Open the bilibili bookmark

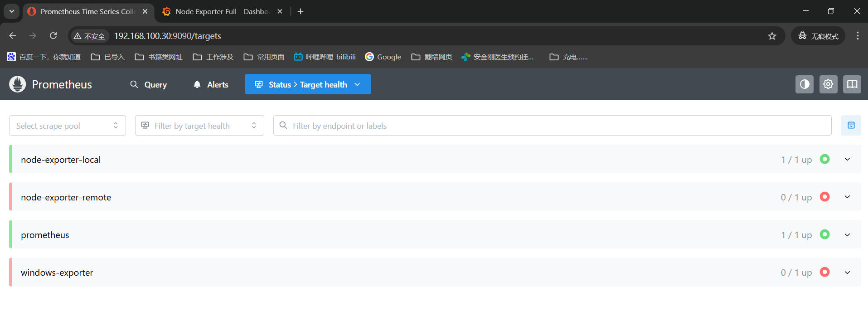click(x=325, y=57)
